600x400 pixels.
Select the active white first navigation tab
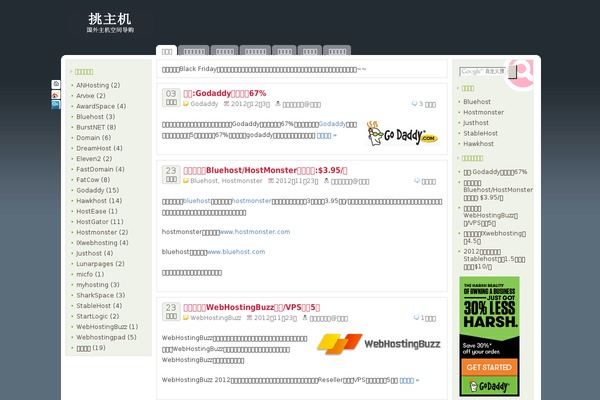click(x=166, y=51)
